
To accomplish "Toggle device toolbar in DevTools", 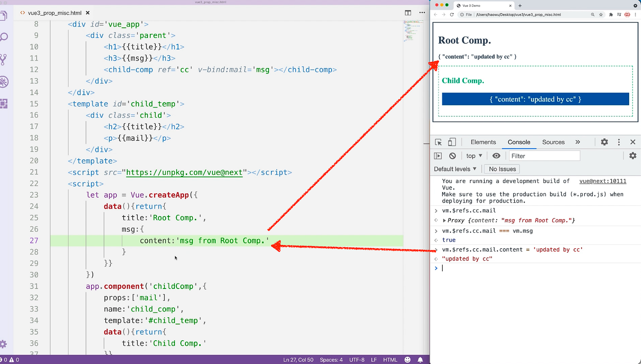I will coord(451,142).
